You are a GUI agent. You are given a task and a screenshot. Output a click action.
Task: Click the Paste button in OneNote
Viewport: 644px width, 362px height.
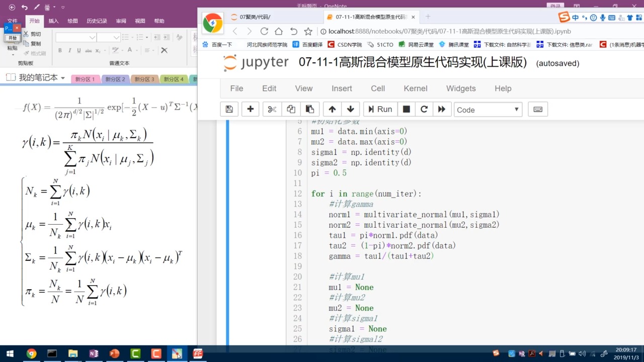coord(12,48)
